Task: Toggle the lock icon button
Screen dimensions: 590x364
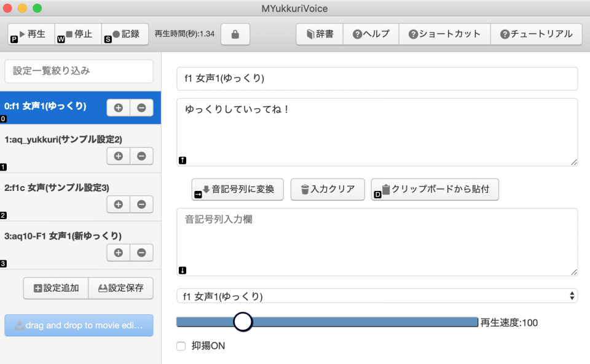Action: 235,34
